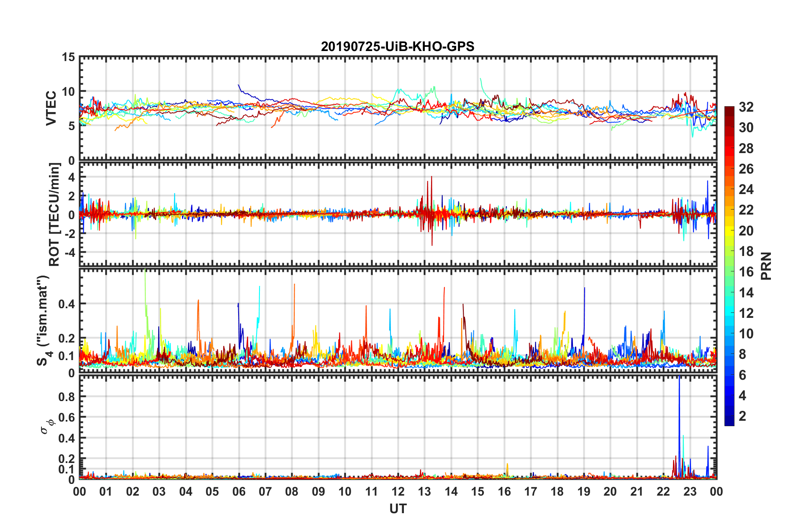This screenshot has height=532, width=796.
Task: Click the VTEC y-axis label
Action: click(51, 108)
